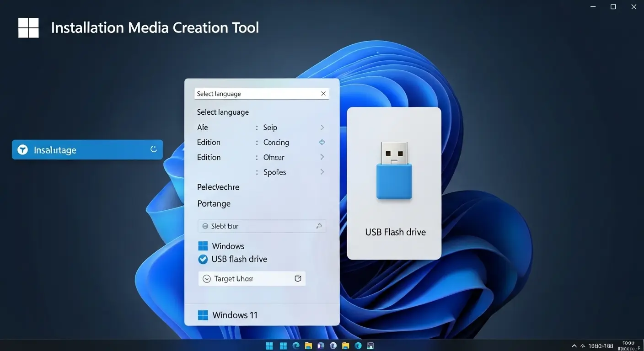Click the Insalurtage button
This screenshot has height=351, width=644.
[87, 149]
